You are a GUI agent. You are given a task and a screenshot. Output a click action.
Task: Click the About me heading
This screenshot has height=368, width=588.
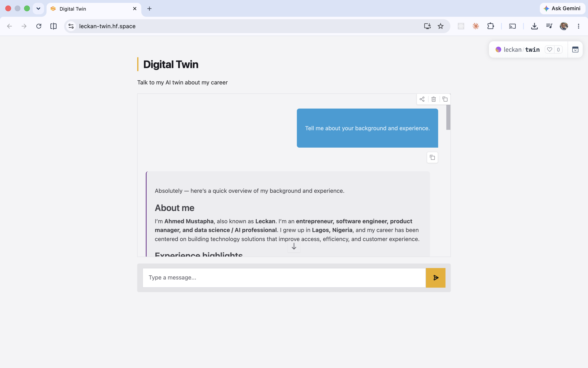(174, 208)
